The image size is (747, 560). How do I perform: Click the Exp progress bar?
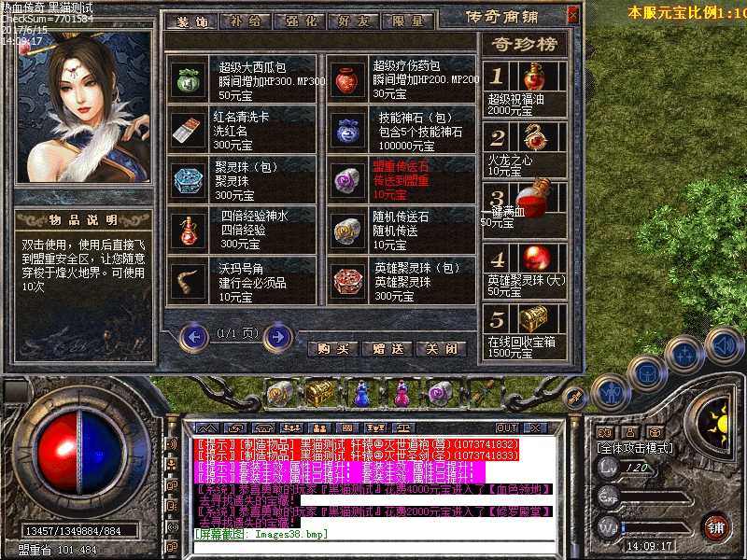pyautogui.click(x=655, y=498)
